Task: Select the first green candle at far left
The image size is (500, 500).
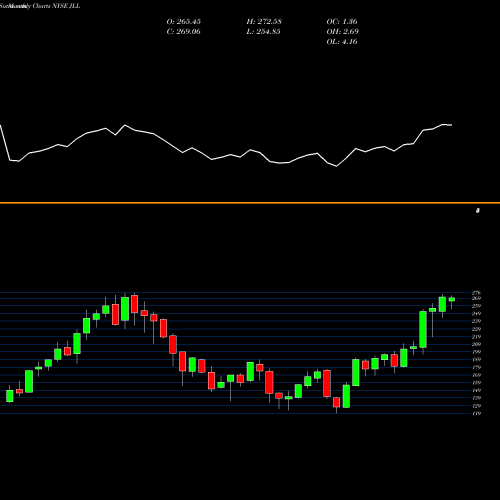Action: click(10, 396)
